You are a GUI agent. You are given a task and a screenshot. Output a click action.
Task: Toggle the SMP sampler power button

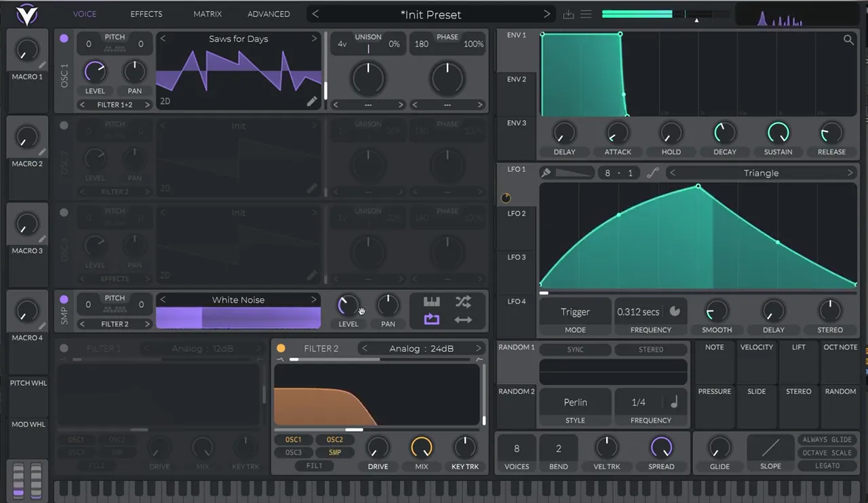(64, 300)
